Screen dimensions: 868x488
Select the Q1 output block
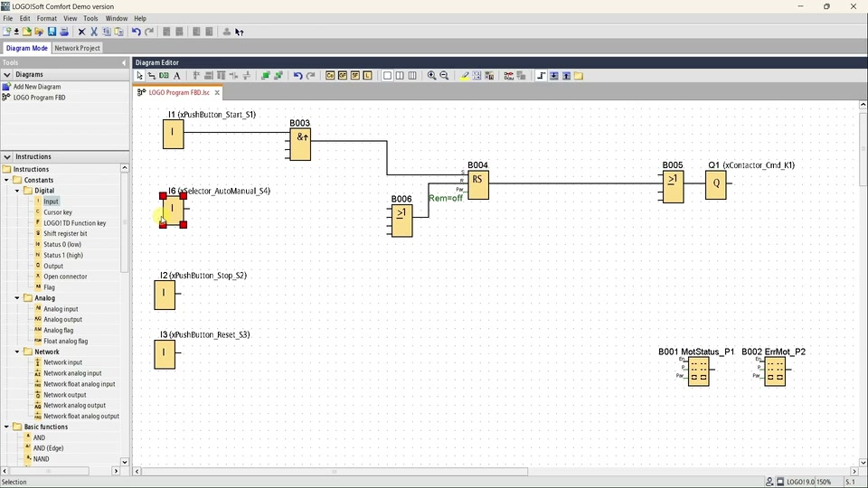pos(716,184)
